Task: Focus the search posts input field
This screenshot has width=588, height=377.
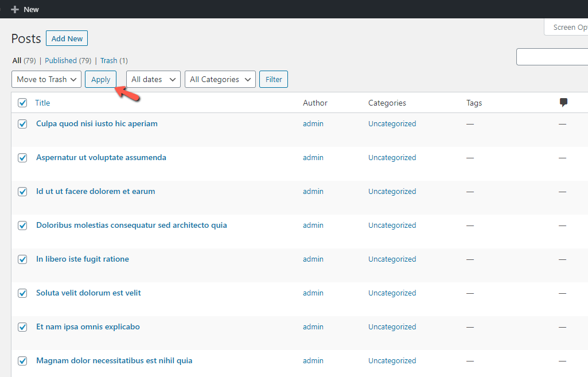Action: point(552,57)
